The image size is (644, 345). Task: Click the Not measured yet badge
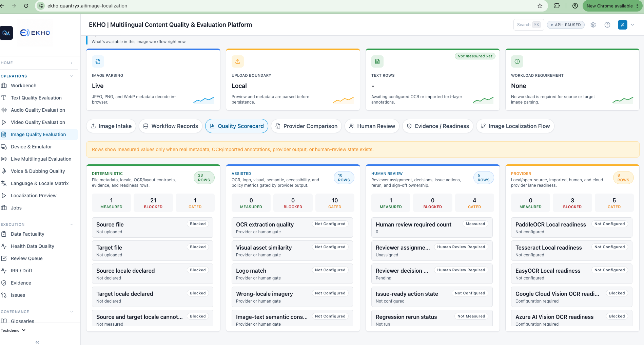click(x=475, y=56)
